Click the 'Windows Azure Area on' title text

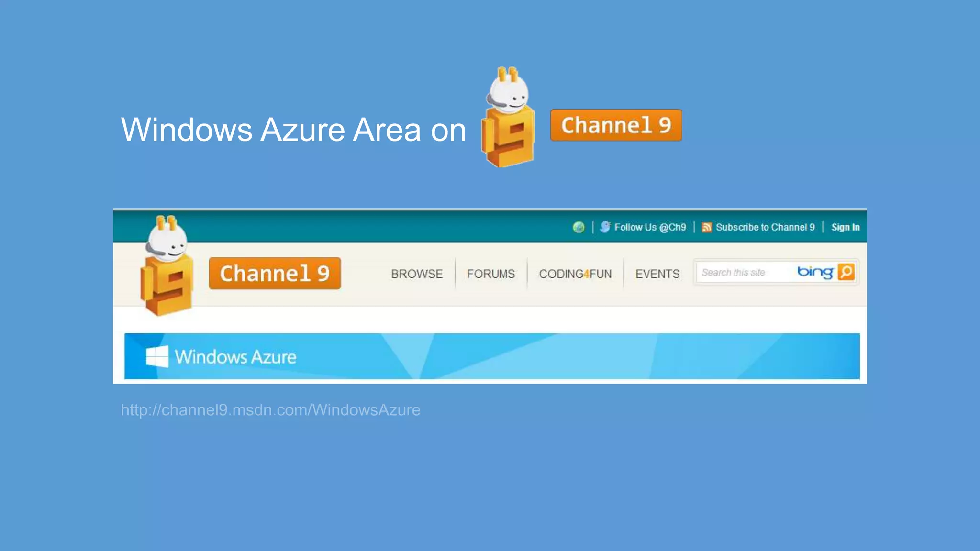[x=293, y=130]
